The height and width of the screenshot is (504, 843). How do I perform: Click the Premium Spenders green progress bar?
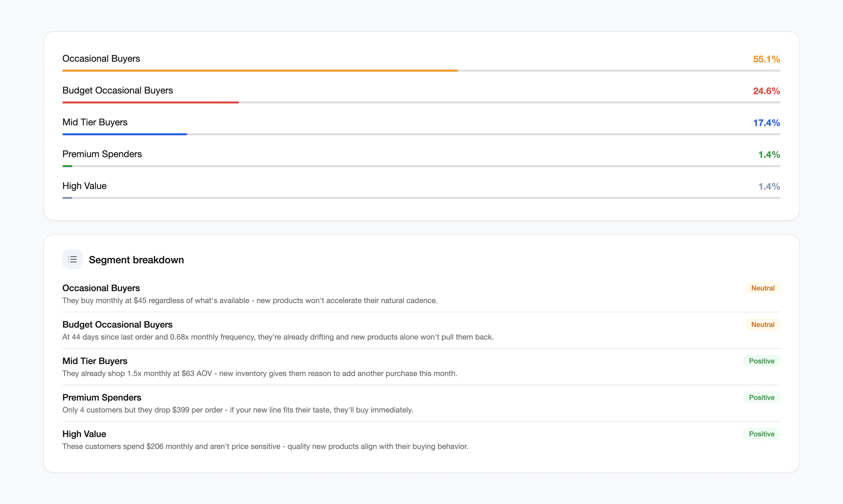point(67,166)
